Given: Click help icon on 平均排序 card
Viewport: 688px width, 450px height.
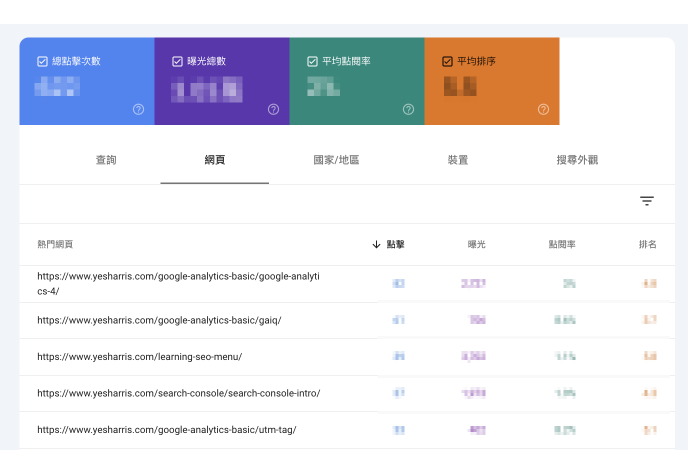Looking at the screenshot, I should point(543,109).
